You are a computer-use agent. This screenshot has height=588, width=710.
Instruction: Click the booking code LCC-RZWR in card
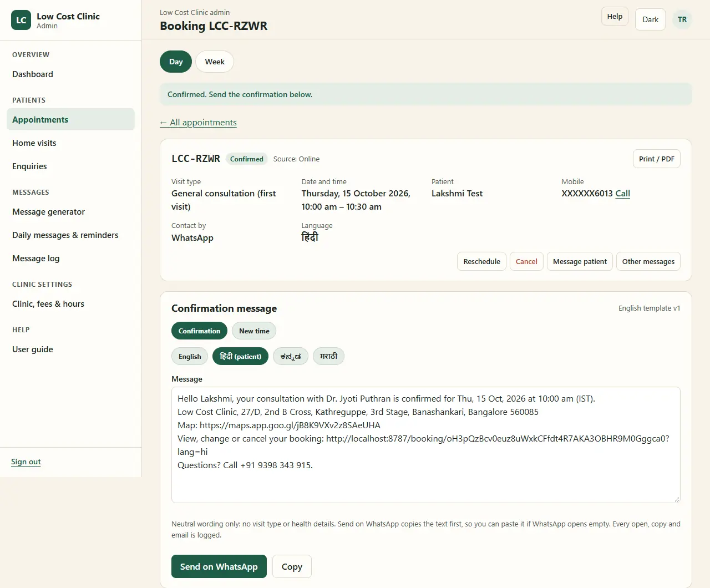tap(196, 159)
